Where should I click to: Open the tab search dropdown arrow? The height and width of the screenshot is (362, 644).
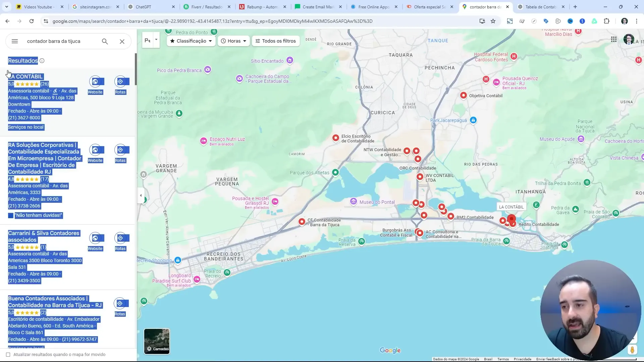(x=7, y=7)
